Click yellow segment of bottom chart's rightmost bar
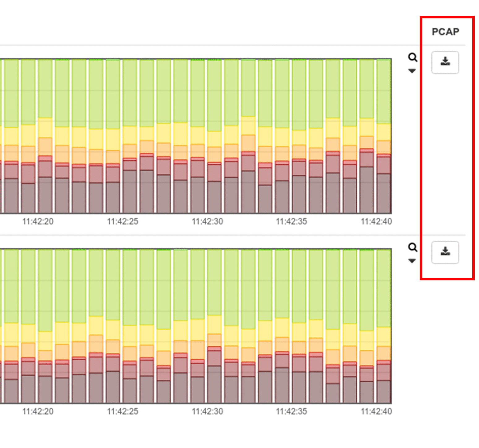The image size is (479, 448). coord(384,337)
